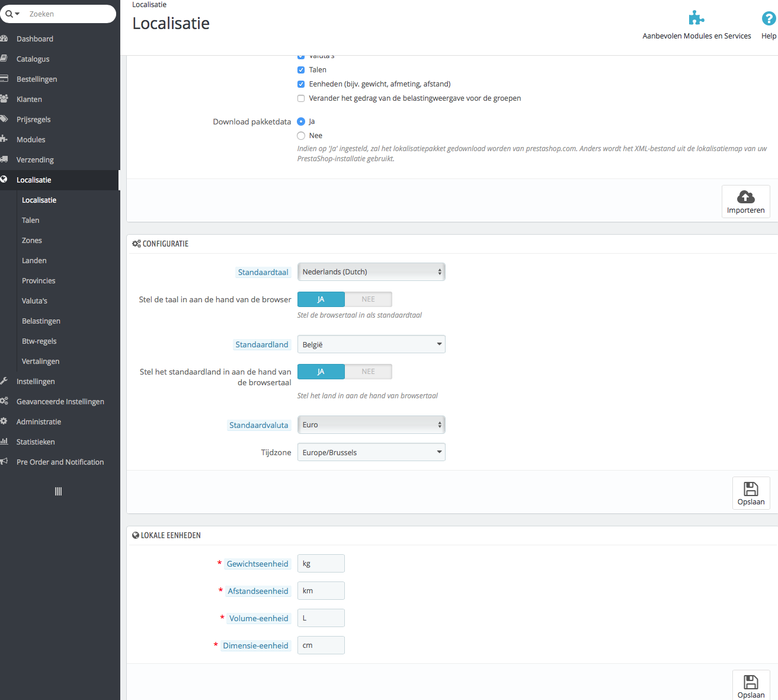Open the Btw-regels submenu item
Viewport: 778px width, 700px height.
coord(39,341)
